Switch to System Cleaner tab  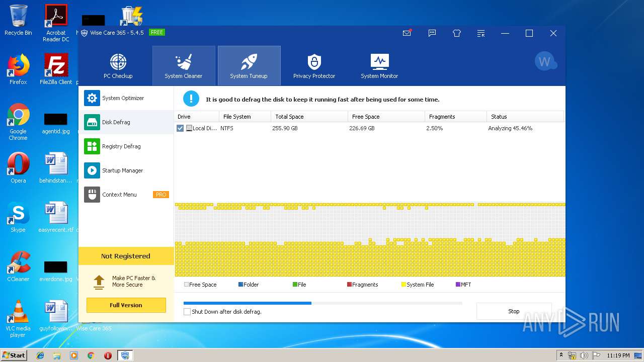tap(184, 66)
